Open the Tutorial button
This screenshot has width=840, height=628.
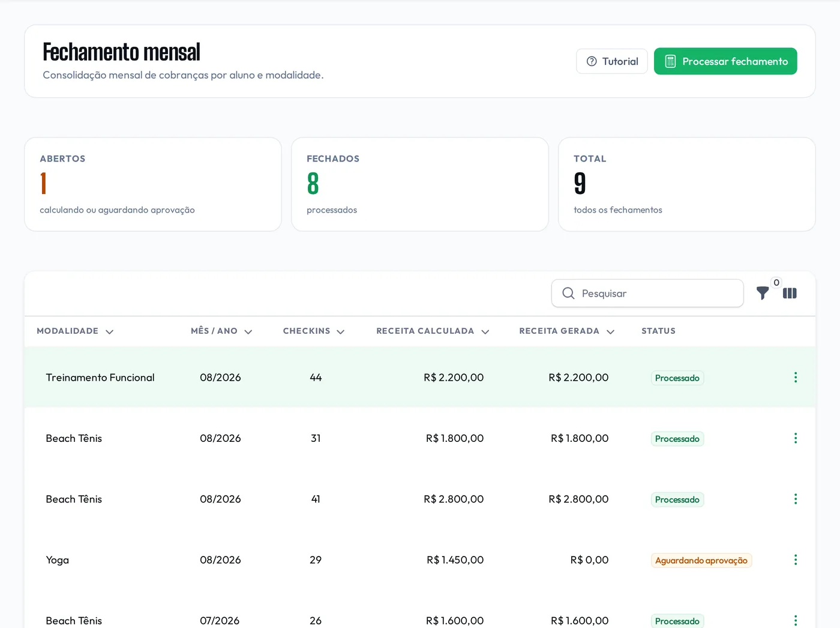coord(612,61)
